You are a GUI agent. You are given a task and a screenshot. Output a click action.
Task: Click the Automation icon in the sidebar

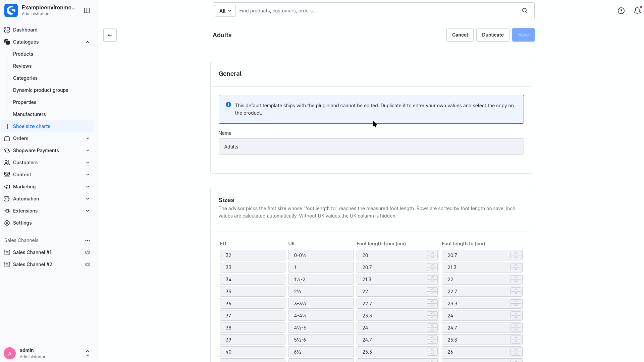7,199
